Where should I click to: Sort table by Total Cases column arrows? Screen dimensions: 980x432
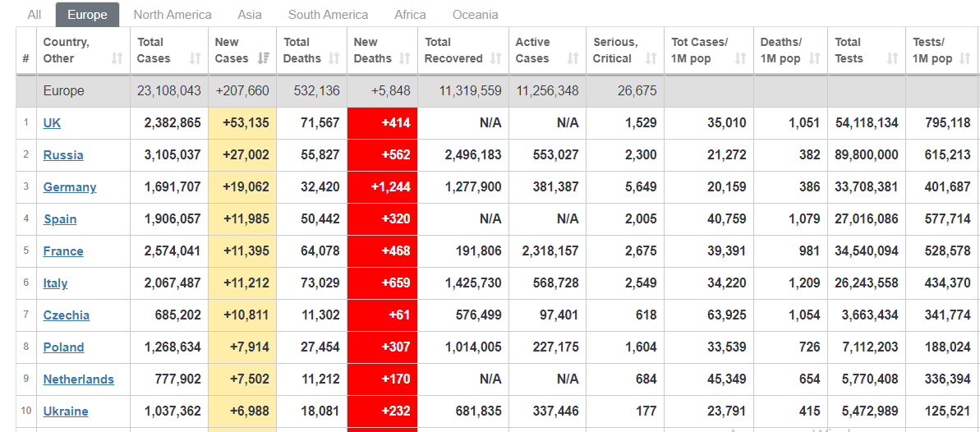pyautogui.click(x=195, y=58)
